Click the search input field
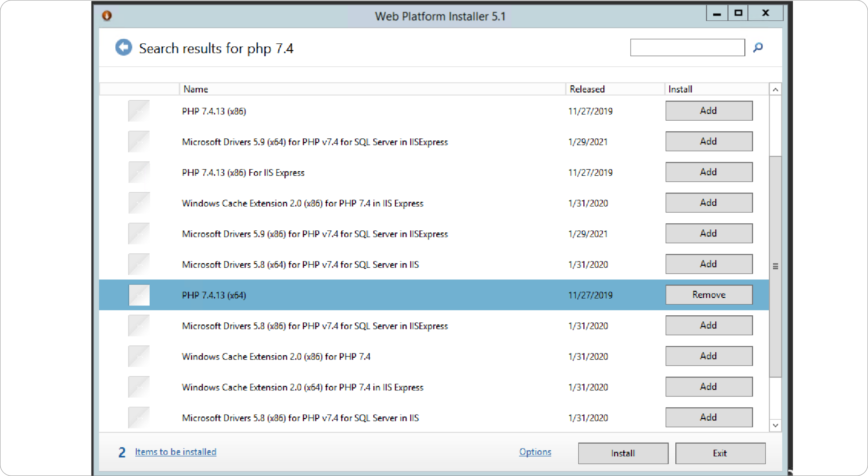This screenshot has height=476, width=868. pos(687,48)
